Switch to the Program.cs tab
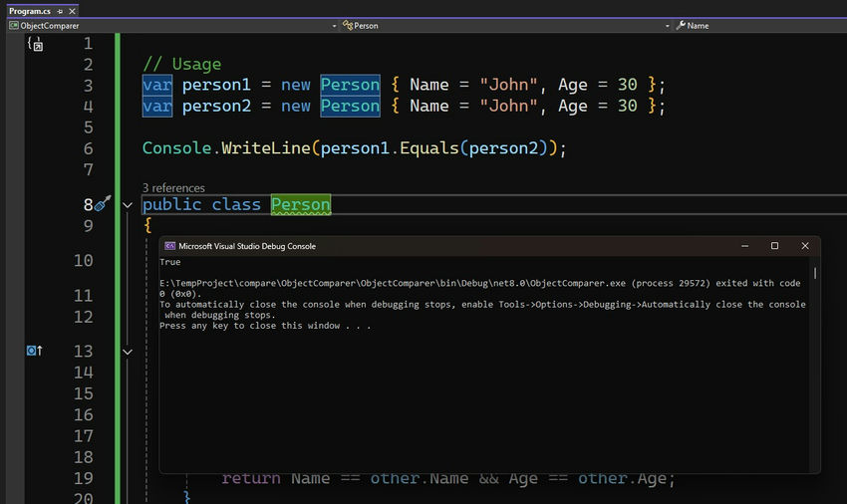 click(30, 11)
